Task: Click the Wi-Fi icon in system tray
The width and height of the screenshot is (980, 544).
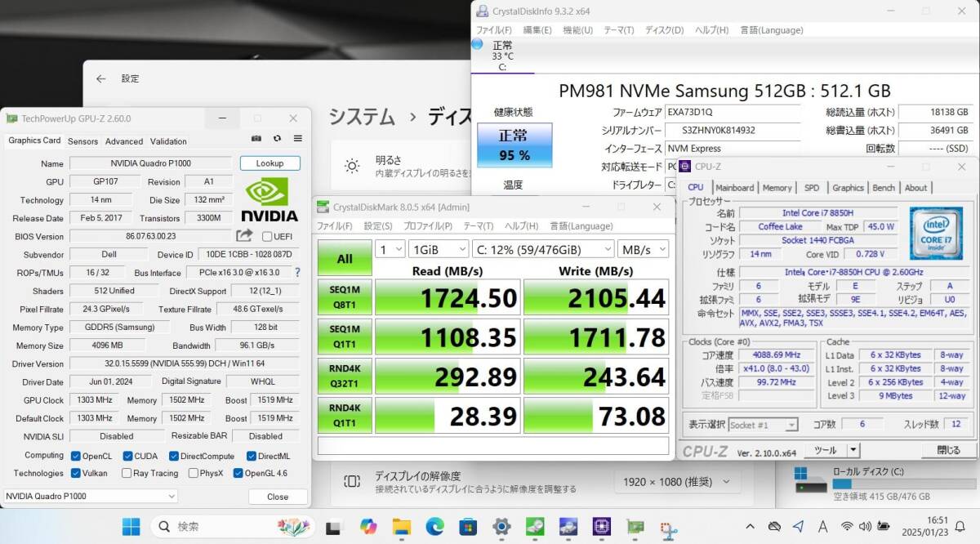Action: click(x=847, y=526)
